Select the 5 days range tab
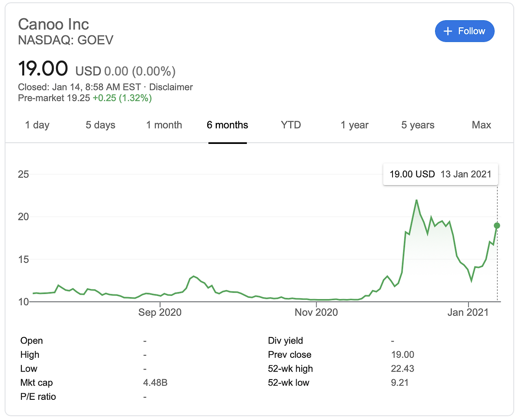The width and height of the screenshot is (518, 420). pos(100,125)
